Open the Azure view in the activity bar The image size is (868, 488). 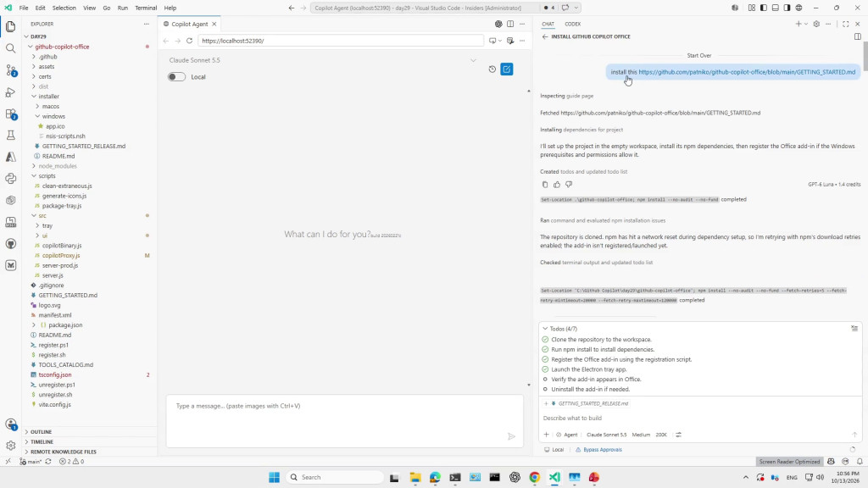[x=10, y=157]
